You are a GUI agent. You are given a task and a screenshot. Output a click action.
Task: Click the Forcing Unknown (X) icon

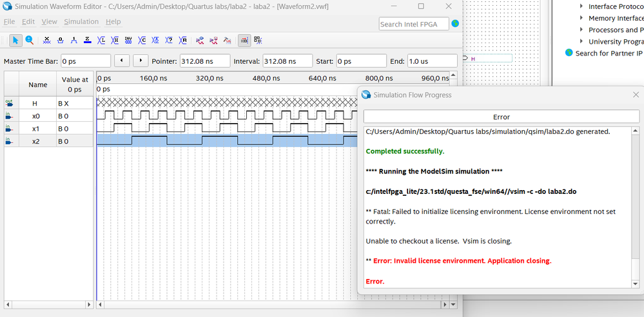[46, 40]
